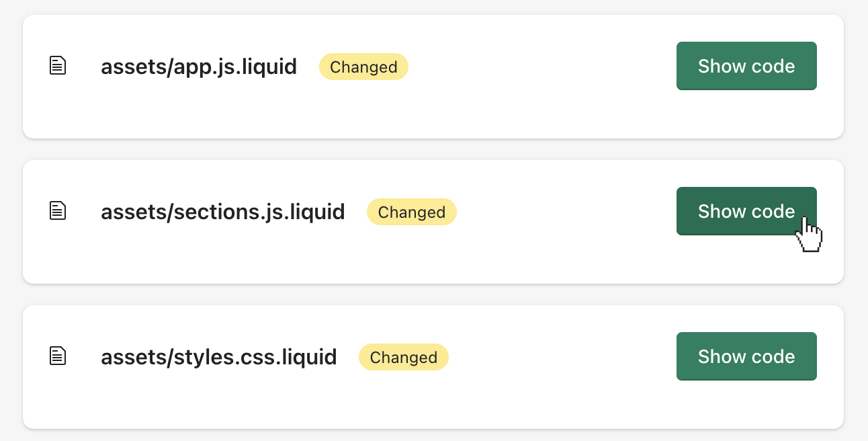Click the assets/styles.css.liquid file name
The width and height of the screenshot is (868, 441).
click(x=218, y=357)
